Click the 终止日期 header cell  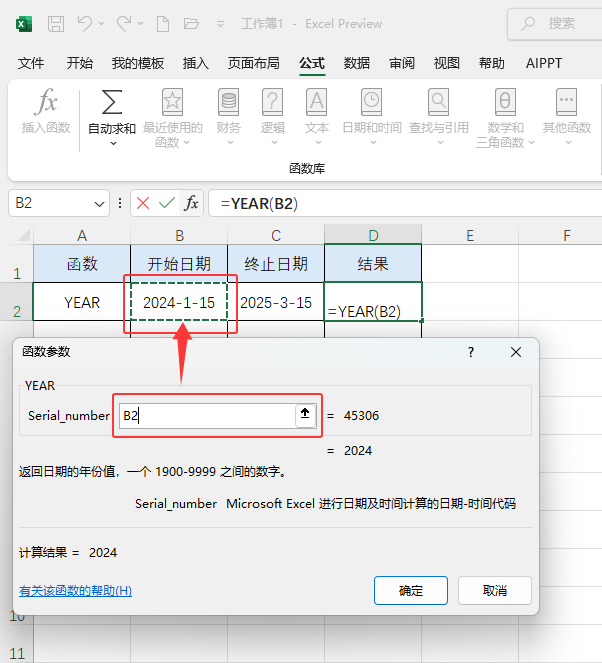(x=276, y=264)
